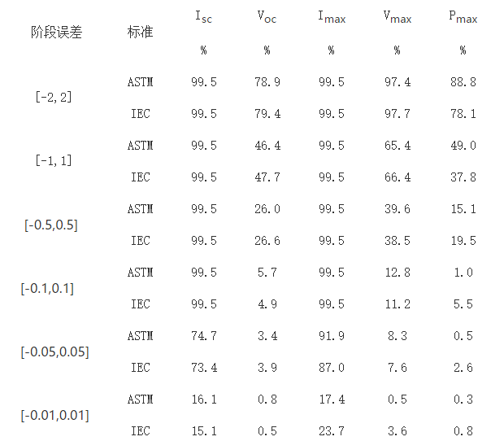The width and height of the screenshot is (504, 441).
Task: Select the 78.9 Voc value cell
Action: point(267,82)
